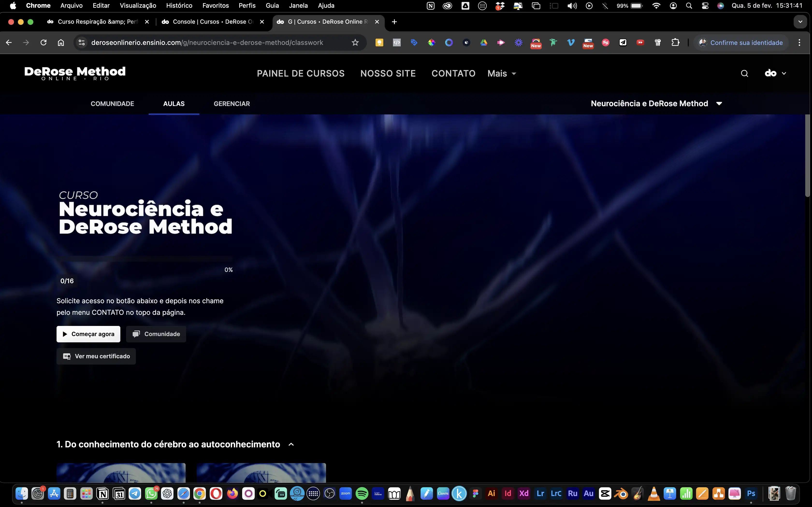
Task: Click the site search magnifier icon
Action: tap(744, 73)
